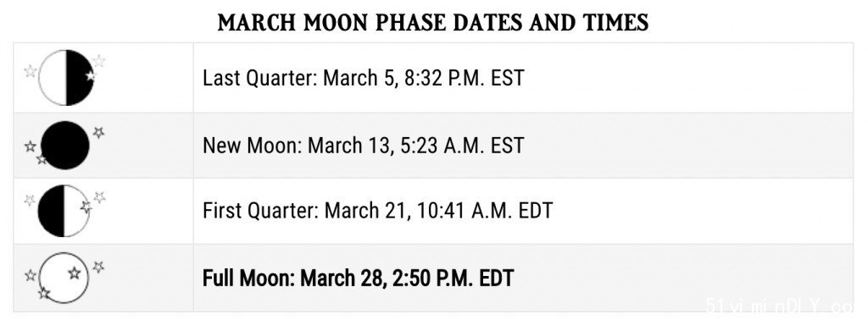Click the star at bottom-left of Full Moon

44,292
